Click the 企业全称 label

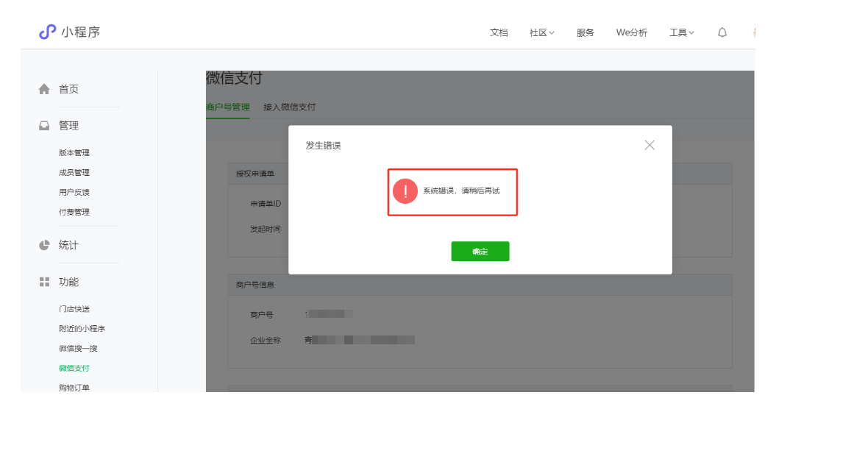point(266,341)
